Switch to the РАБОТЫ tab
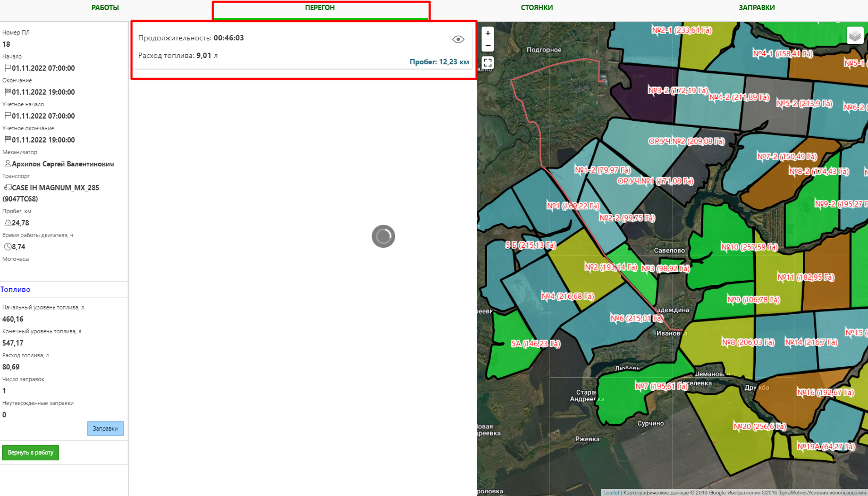The height and width of the screenshot is (496, 868). point(105,8)
